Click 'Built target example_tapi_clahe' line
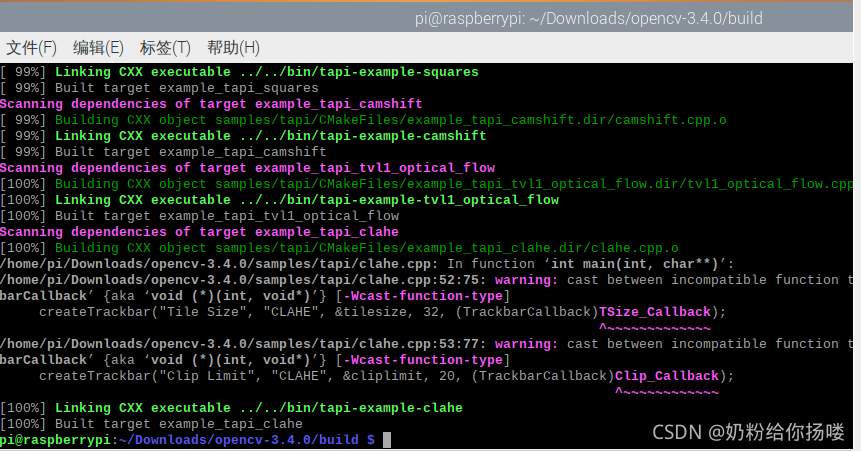Image resolution: width=861 pixels, height=451 pixels. [x=152, y=424]
